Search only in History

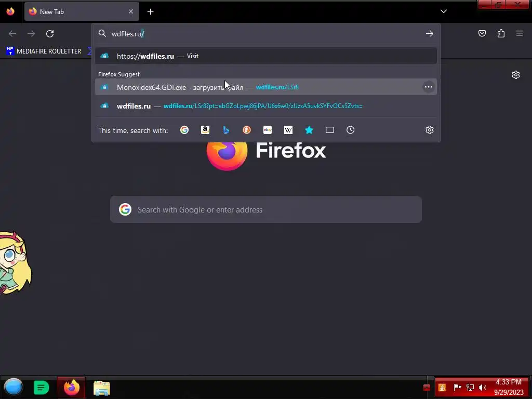pos(351,130)
